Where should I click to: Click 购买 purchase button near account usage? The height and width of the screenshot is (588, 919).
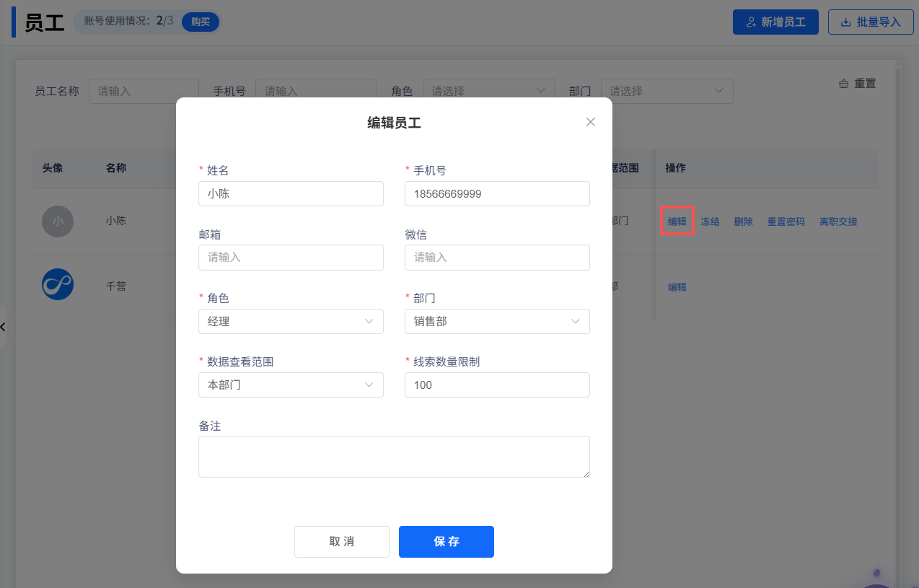pos(200,22)
